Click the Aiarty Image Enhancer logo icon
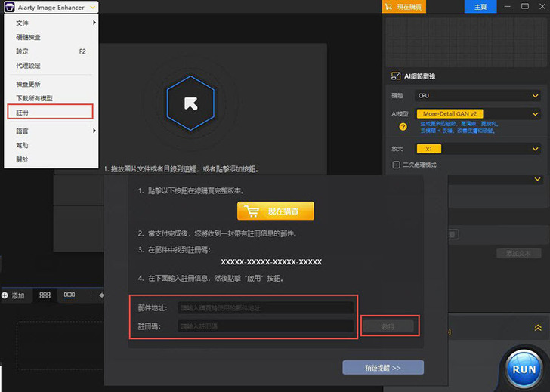 [8, 7]
